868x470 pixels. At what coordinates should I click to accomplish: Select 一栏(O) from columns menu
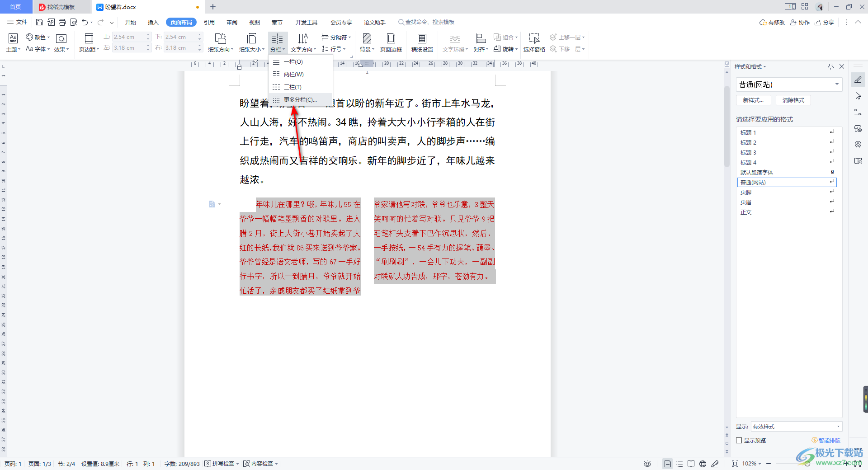coord(301,62)
